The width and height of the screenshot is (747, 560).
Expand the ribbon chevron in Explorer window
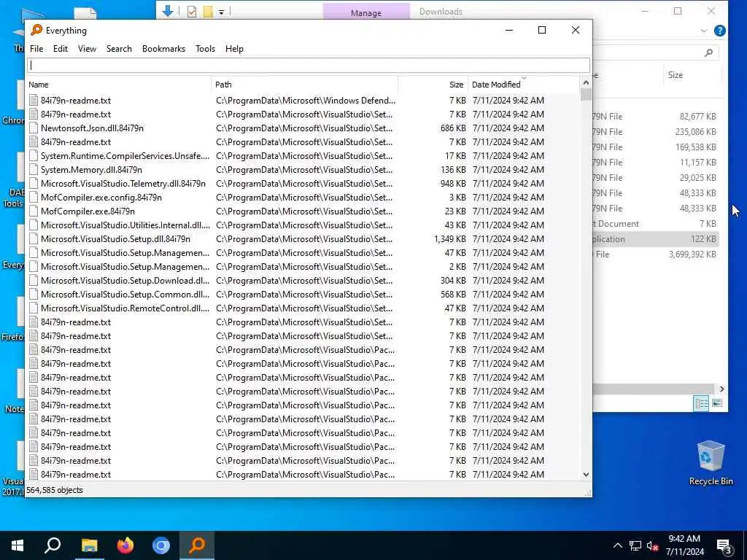click(704, 31)
